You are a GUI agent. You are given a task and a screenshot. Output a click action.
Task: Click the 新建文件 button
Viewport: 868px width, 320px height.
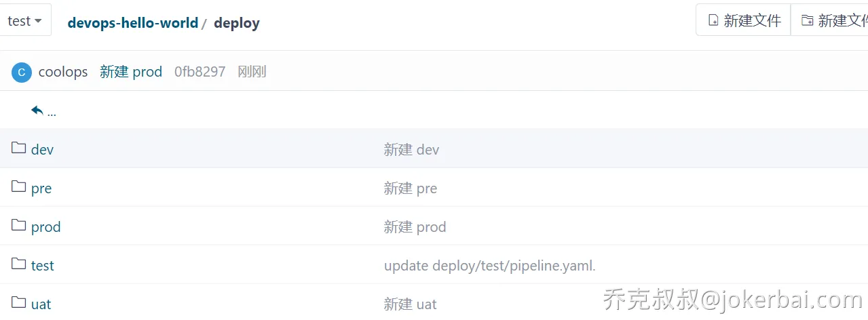click(x=744, y=20)
